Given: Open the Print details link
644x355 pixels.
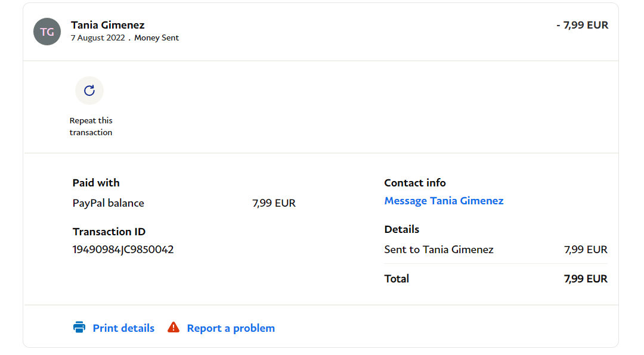Looking at the screenshot, I should (x=123, y=328).
